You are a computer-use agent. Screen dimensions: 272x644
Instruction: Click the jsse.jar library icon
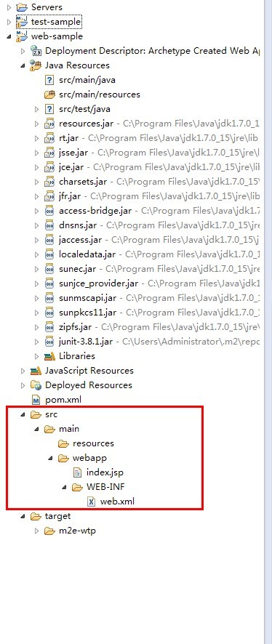[49, 153]
